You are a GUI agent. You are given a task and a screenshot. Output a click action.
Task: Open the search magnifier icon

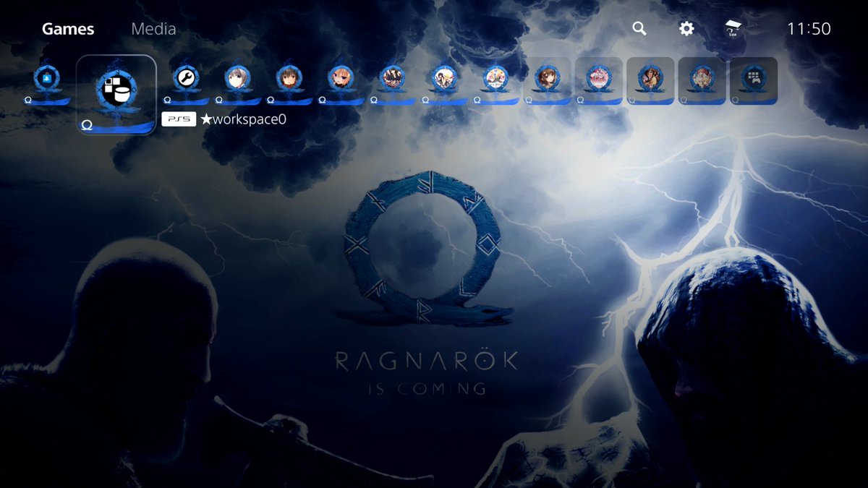coord(639,29)
